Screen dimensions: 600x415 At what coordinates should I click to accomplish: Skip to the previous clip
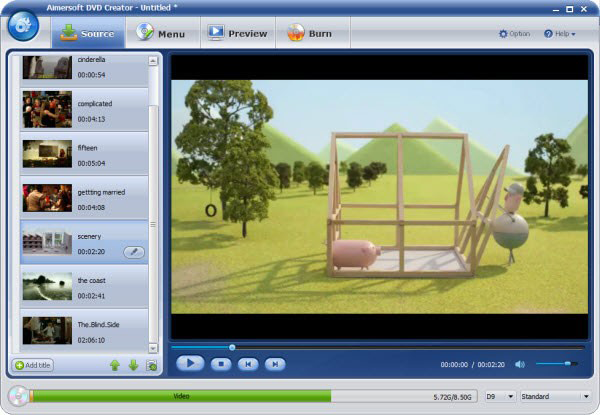[x=248, y=364]
